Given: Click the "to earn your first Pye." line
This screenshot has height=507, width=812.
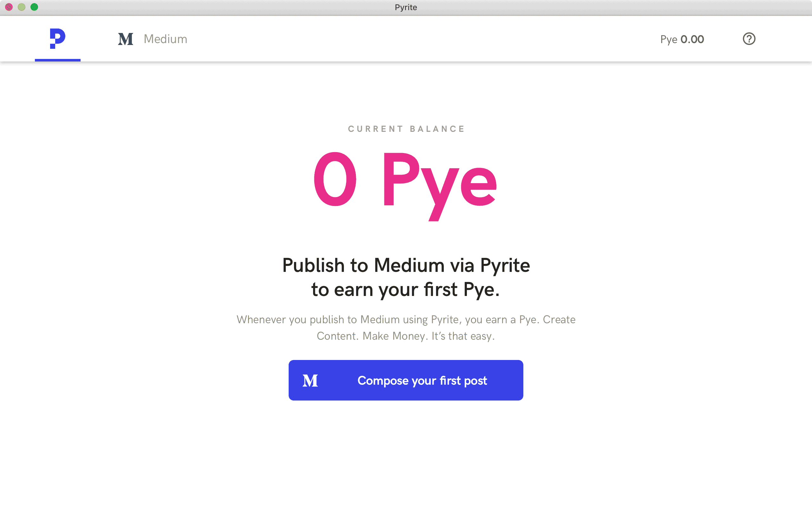Looking at the screenshot, I should click(405, 289).
